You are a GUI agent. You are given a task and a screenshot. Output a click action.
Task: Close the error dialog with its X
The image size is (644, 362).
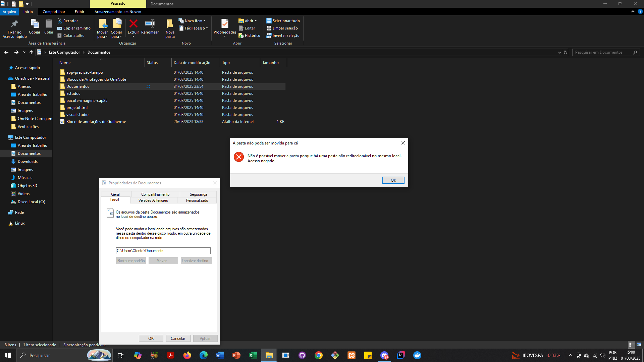[x=403, y=143]
